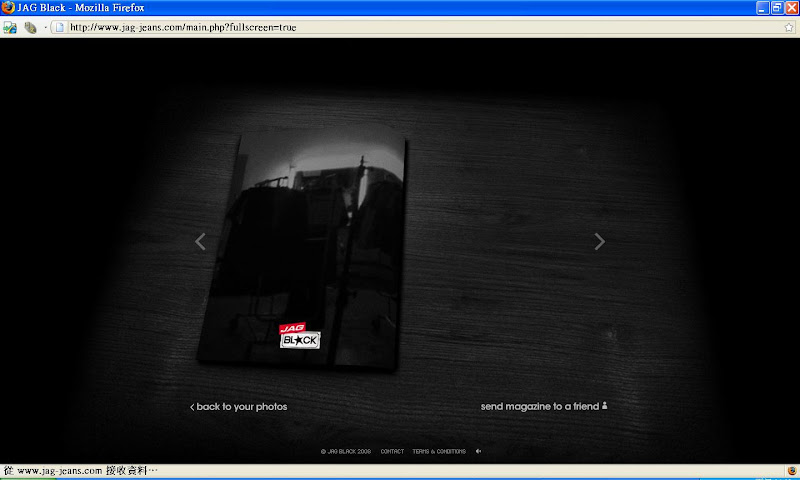Open the small dropdown arrow before address bar
The image size is (800, 480).
pos(45,28)
